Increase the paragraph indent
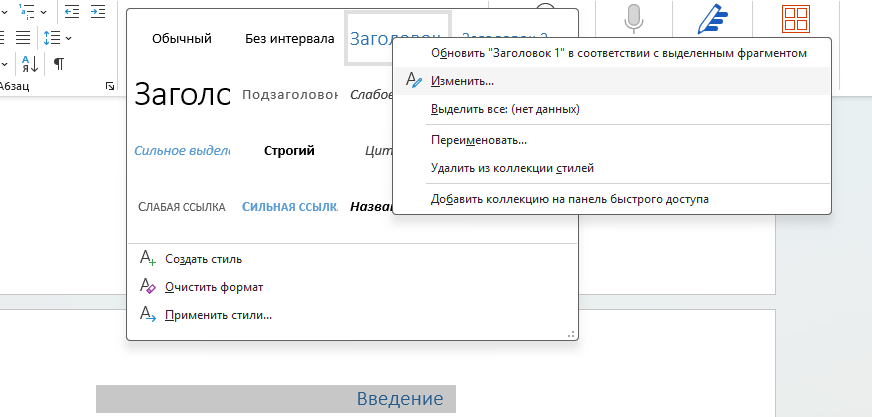Image resolution: width=872 pixels, height=417 pixels. click(98, 11)
